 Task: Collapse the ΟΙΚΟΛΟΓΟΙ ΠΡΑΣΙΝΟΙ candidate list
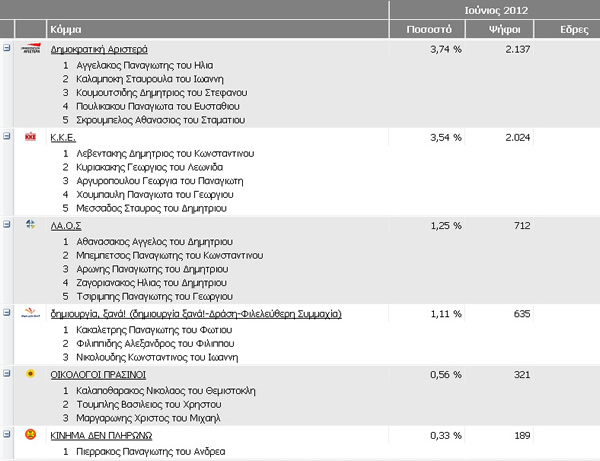(x=7, y=373)
